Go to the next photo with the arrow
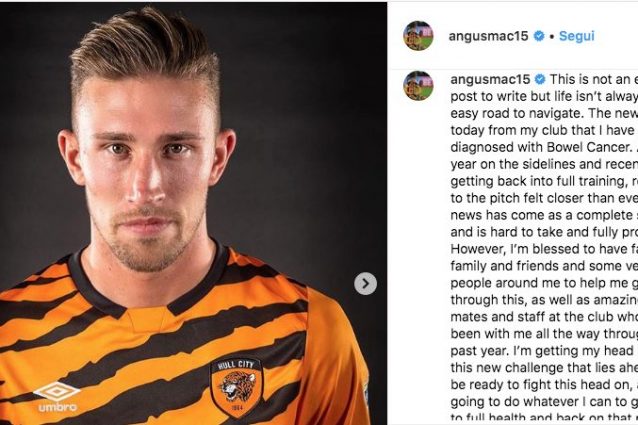 [365, 283]
